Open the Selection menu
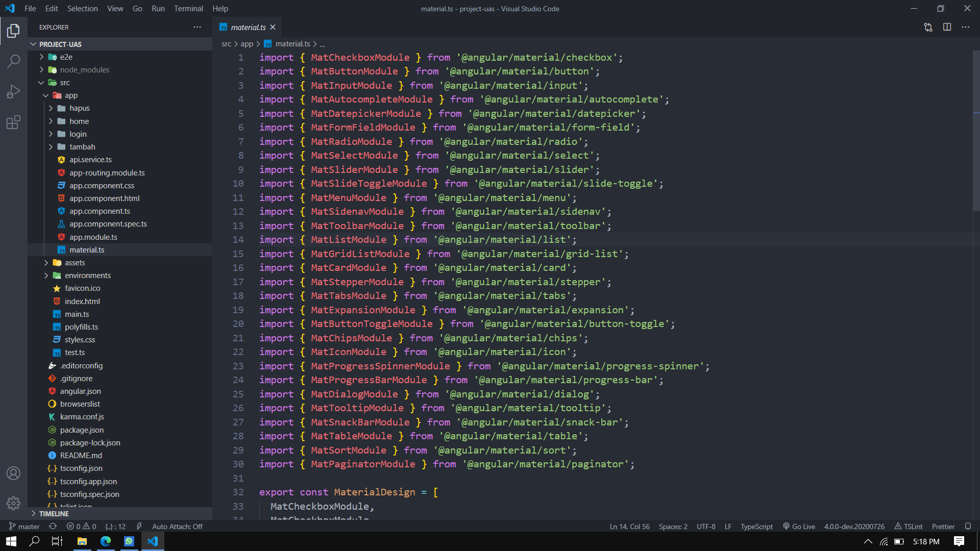This screenshot has height=551, width=980. pyautogui.click(x=82, y=9)
